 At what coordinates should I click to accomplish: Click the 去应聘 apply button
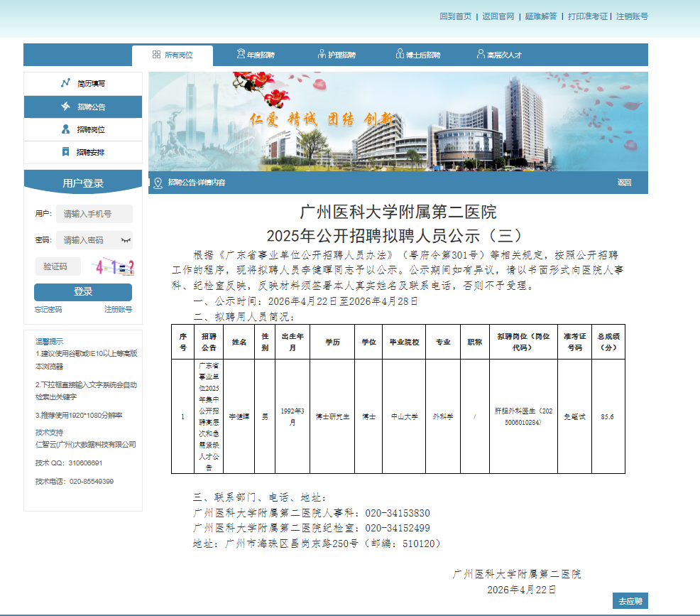pyautogui.click(x=630, y=601)
